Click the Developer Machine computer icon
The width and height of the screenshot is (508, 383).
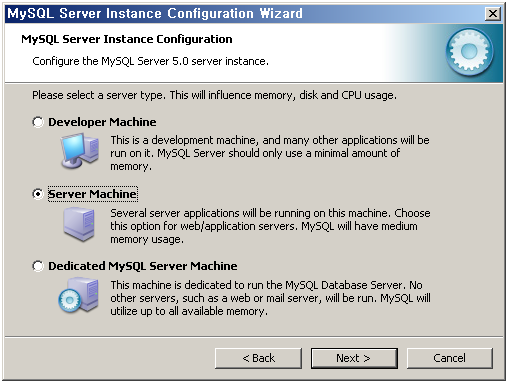click(x=80, y=150)
